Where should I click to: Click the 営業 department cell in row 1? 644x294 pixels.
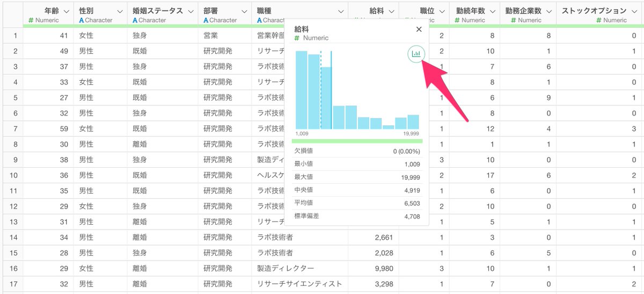point(225,35)
